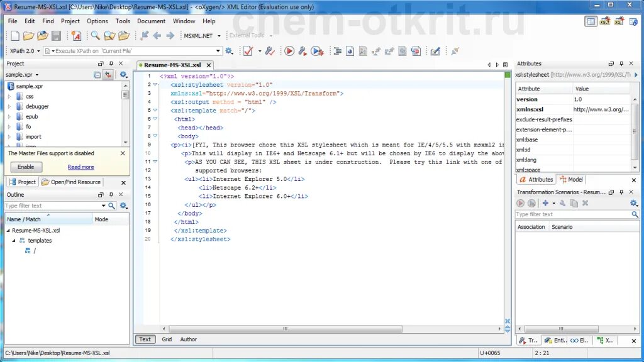Screen dimensions: 644x362
Task: Click the Validate checkmark icon
Action: click(x=248, y=51)
